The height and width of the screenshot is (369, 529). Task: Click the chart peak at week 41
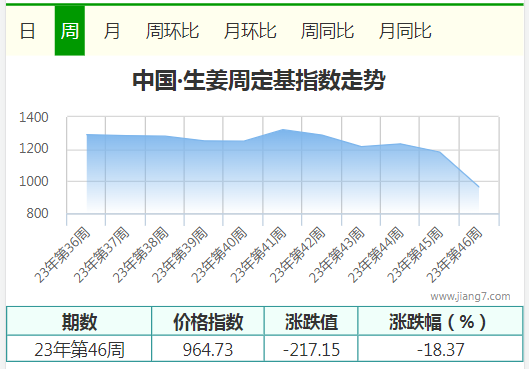click(283, 130)
